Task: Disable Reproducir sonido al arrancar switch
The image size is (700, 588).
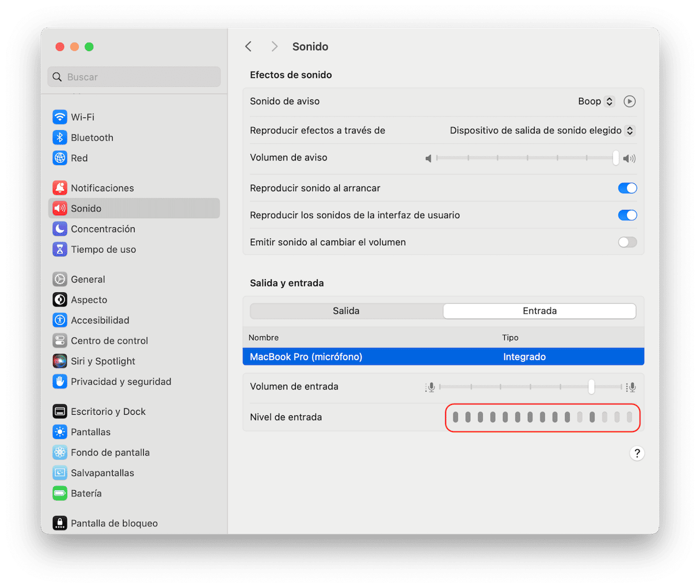Action: (627, 188)
